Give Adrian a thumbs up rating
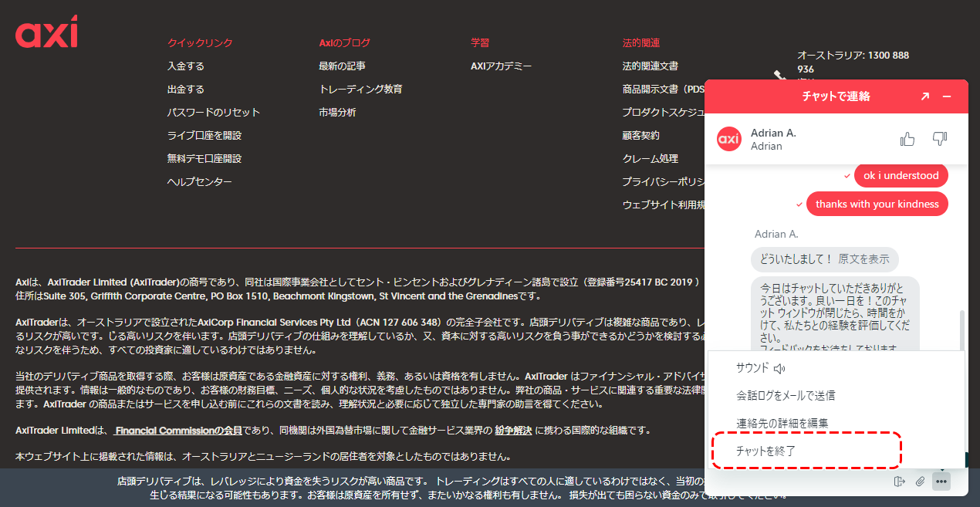Image resolution: width=980 pixels, height=507 pixels. click(x=907, y=139)
